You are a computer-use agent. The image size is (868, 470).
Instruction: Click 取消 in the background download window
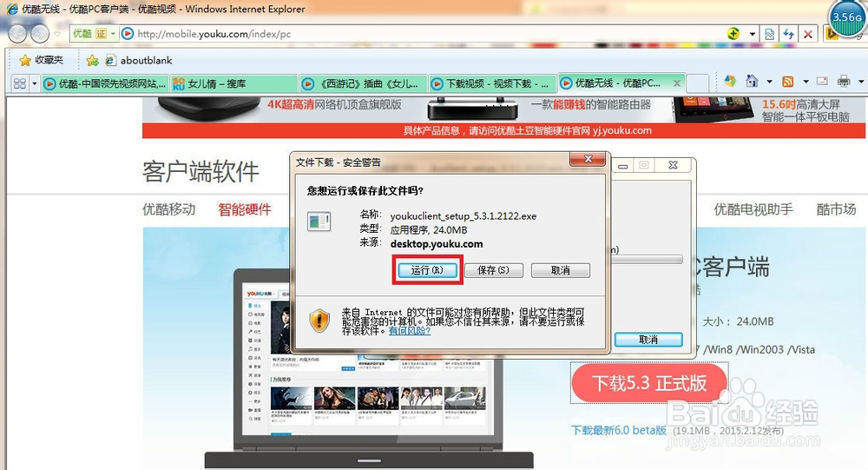(x=648, y=339)
